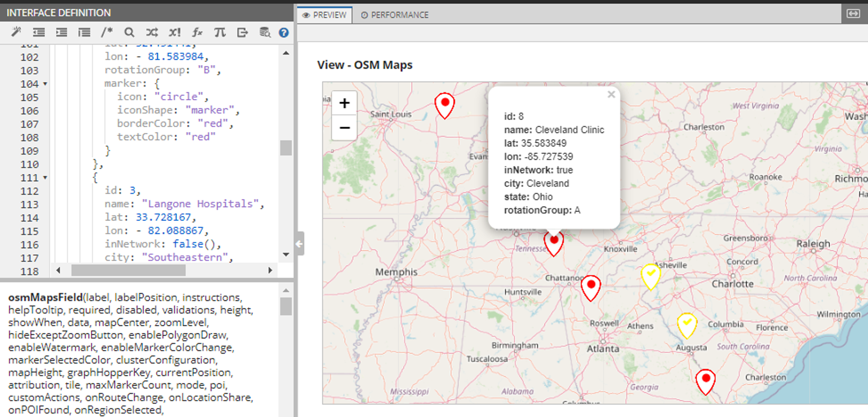Screen dimensions: 868x417
Task: Click the red marker near Chattanooga
Action: (x=591, y=288)
